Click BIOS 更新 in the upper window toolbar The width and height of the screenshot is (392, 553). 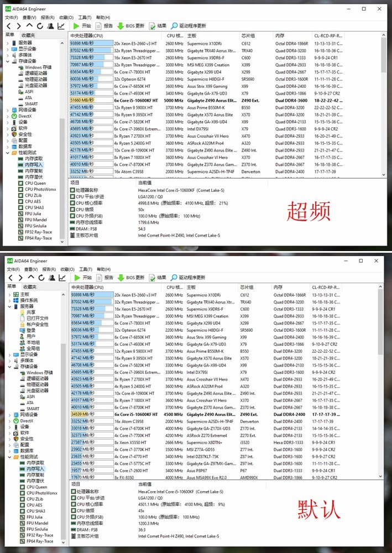(x=131, y=26)
